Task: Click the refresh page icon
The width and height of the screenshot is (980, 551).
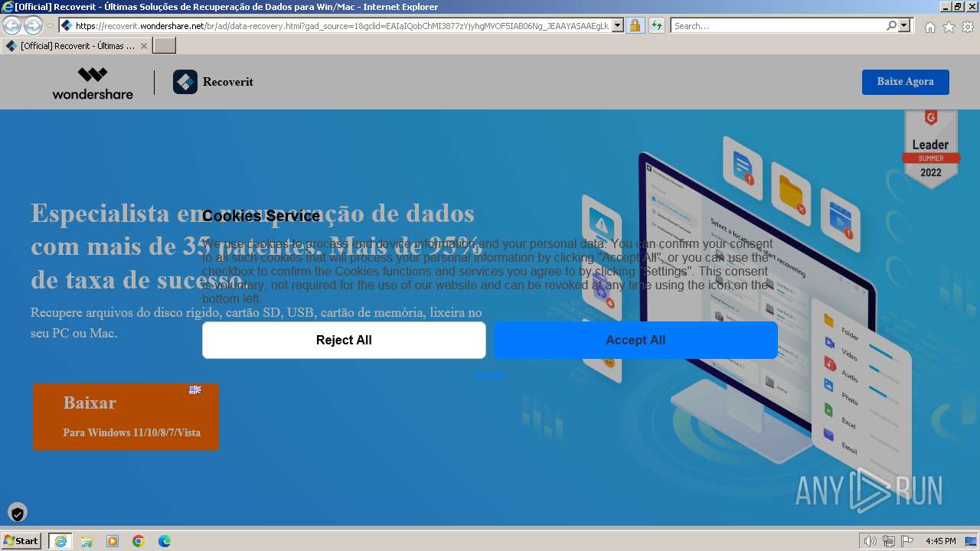Action: point(656,25)
